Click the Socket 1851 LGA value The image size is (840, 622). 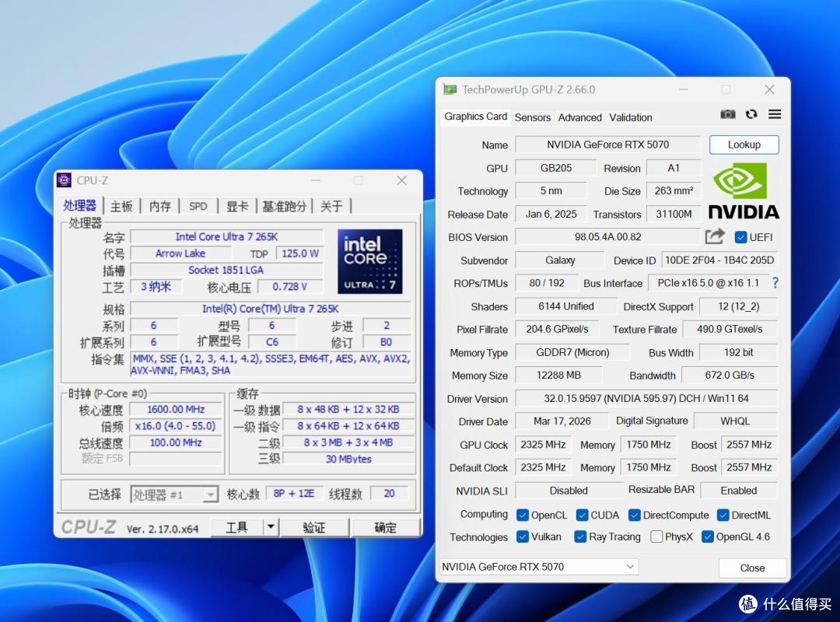(226, 270)
